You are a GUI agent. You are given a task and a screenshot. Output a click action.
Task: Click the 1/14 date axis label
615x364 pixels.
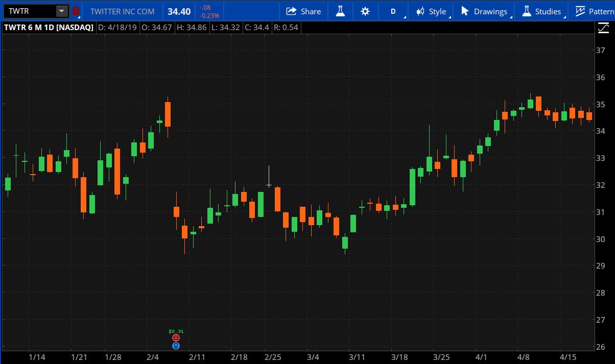coord(37,357)
